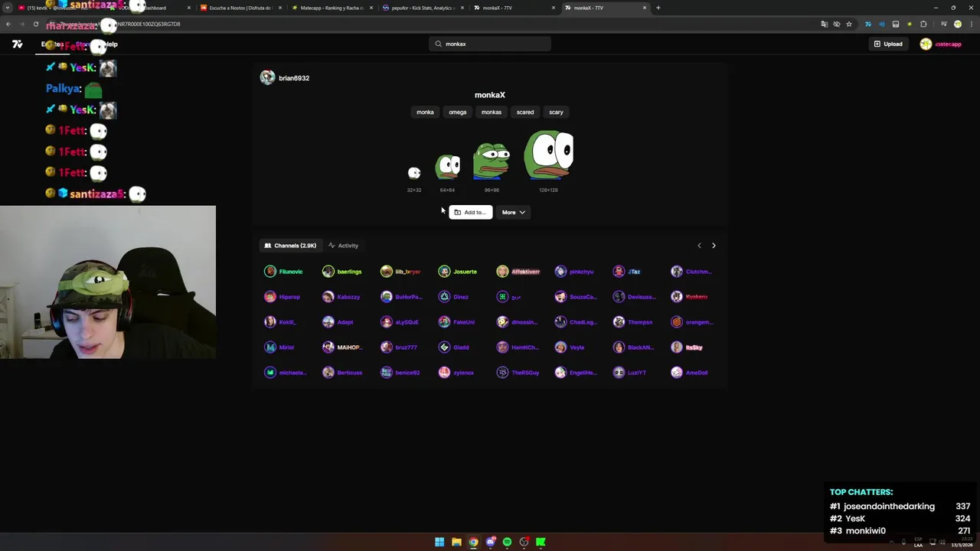Open channel Kokili_
980x551 pixels.
coord(280,322)
